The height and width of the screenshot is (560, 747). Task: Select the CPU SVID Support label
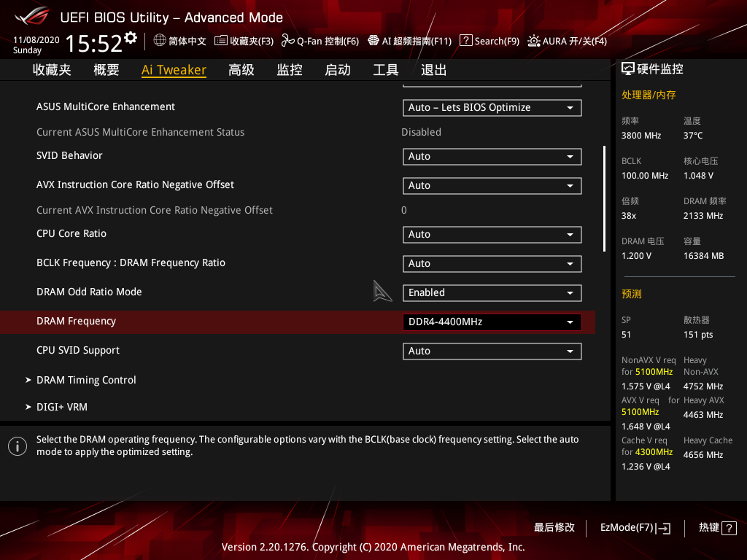click(x=78, y=350)
